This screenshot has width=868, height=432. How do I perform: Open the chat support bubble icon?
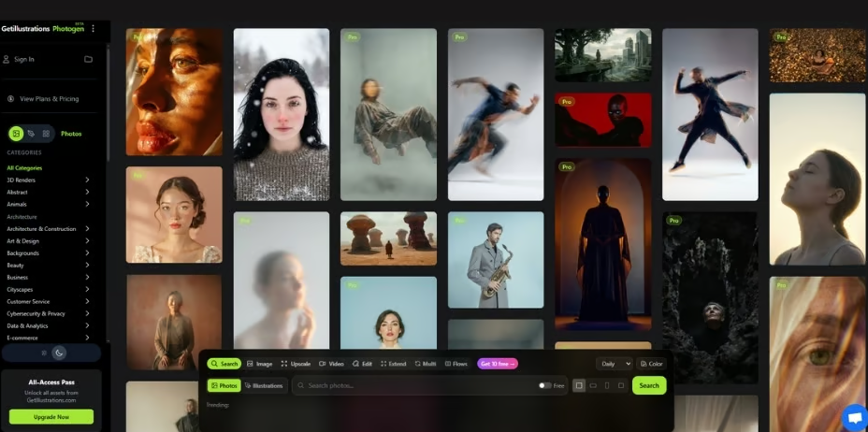click(854, 418)
